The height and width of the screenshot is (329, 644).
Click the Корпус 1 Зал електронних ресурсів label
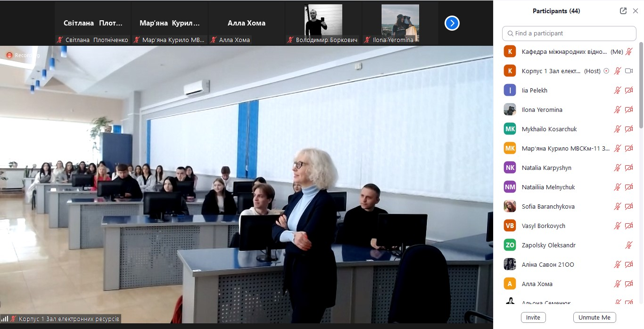[x=69, y=319]
